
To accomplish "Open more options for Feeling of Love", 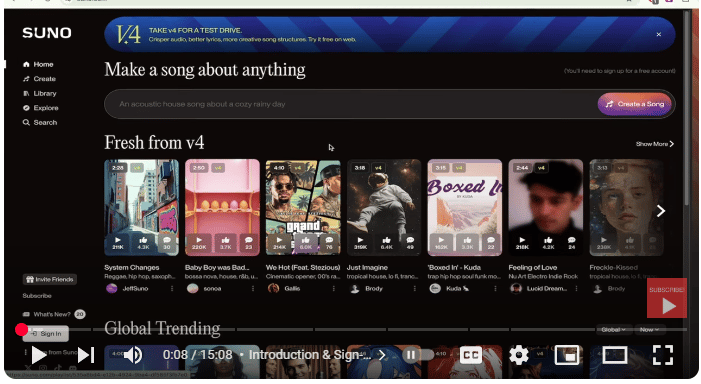I will [576, 289].
